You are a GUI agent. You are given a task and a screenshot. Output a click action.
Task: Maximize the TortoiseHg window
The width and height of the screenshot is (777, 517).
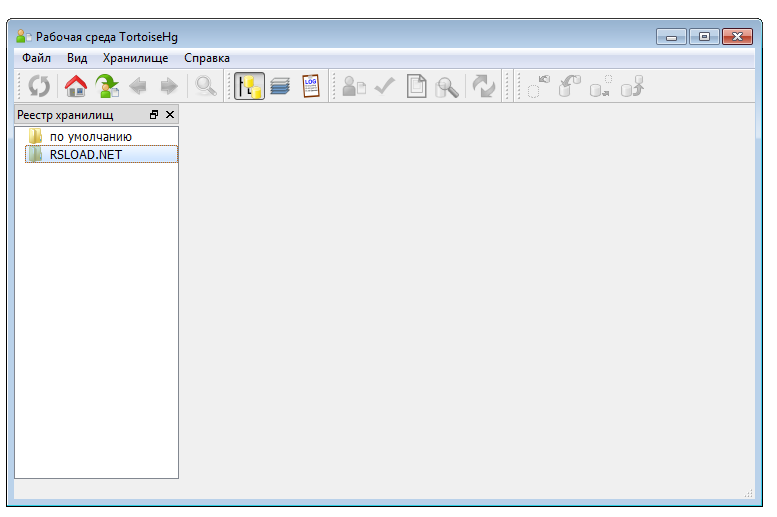[704, 37]
